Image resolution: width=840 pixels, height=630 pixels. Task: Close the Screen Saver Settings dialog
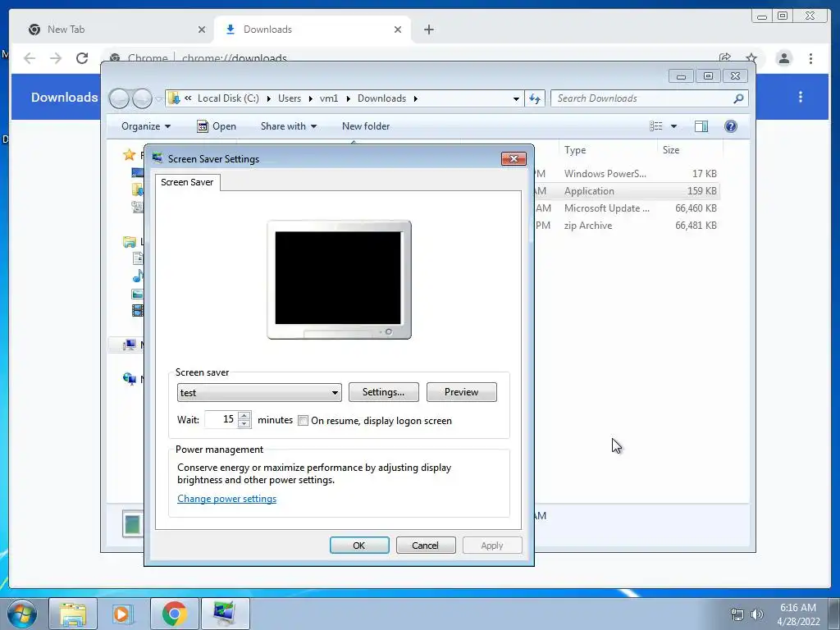coord(514,158)
